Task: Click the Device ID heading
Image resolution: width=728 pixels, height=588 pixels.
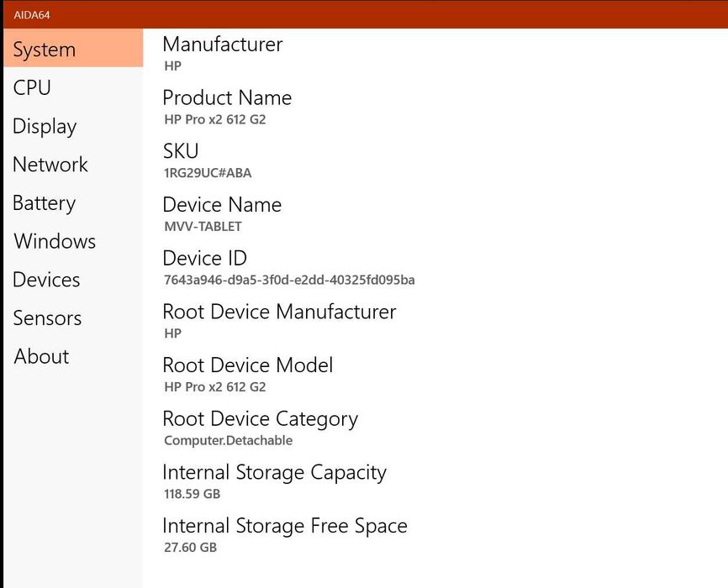Action: 205,259
